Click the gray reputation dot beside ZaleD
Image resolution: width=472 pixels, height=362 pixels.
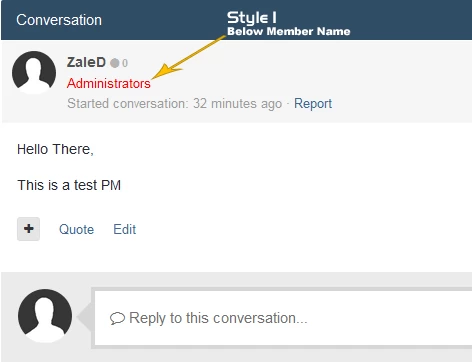coord(115,63)
